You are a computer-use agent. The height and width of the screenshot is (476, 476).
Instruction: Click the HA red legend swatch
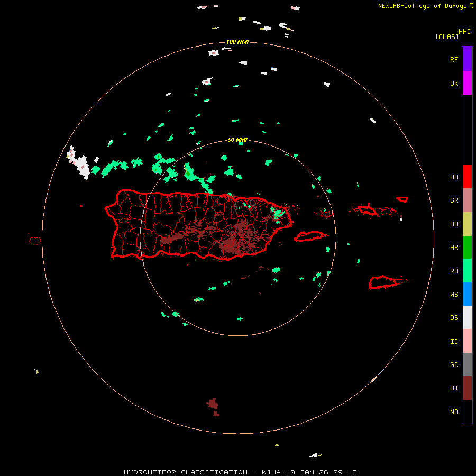(467, 177)
